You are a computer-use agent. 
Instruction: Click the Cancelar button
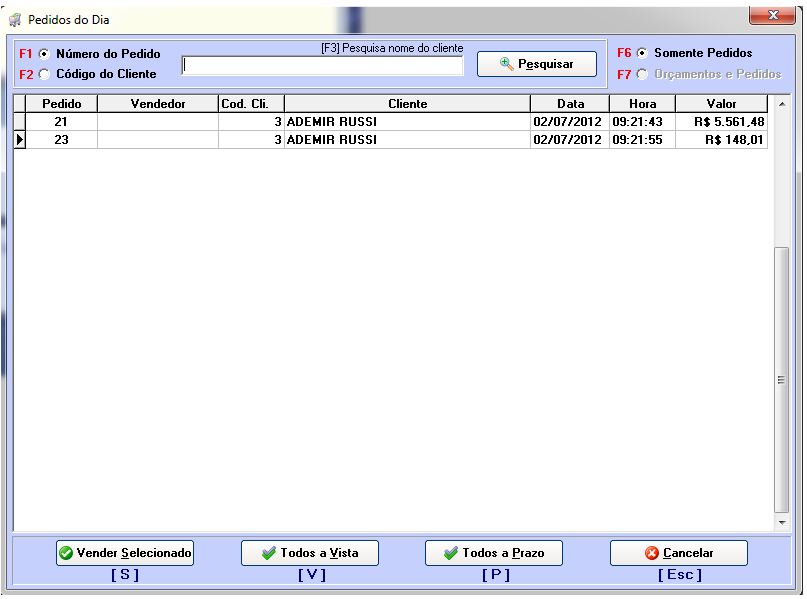click(x=679, y=553)
